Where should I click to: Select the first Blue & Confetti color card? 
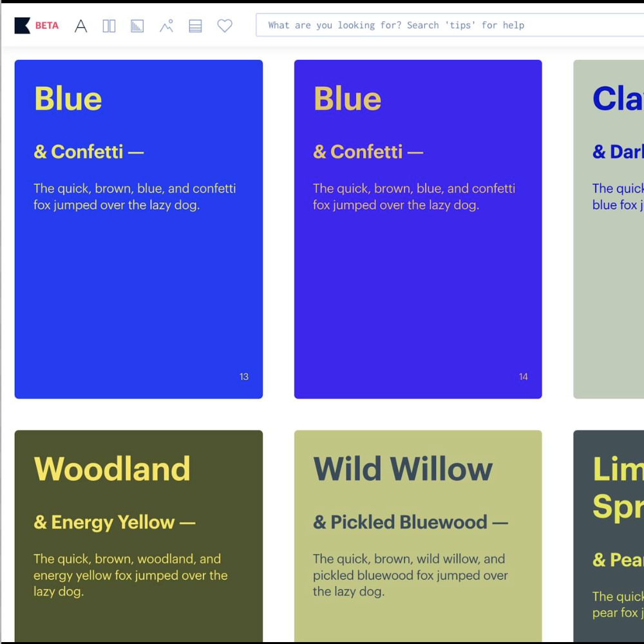(x=138, y=290)
